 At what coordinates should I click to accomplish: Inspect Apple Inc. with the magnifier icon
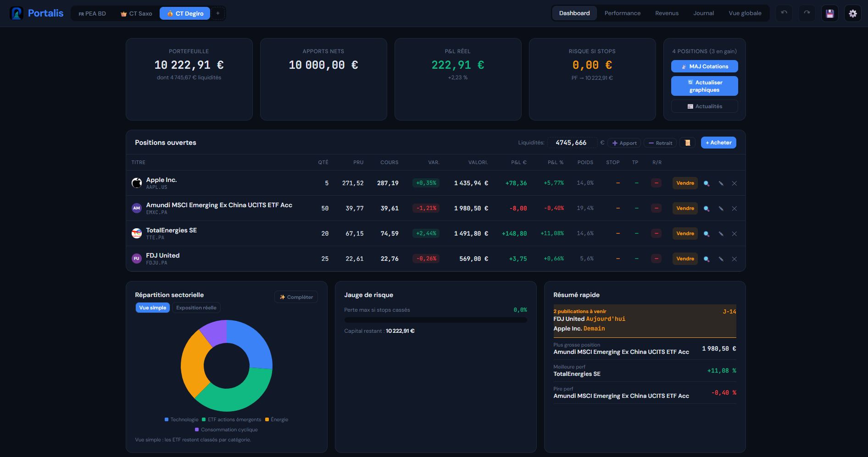pyautogui.click(x=707, y=183)
